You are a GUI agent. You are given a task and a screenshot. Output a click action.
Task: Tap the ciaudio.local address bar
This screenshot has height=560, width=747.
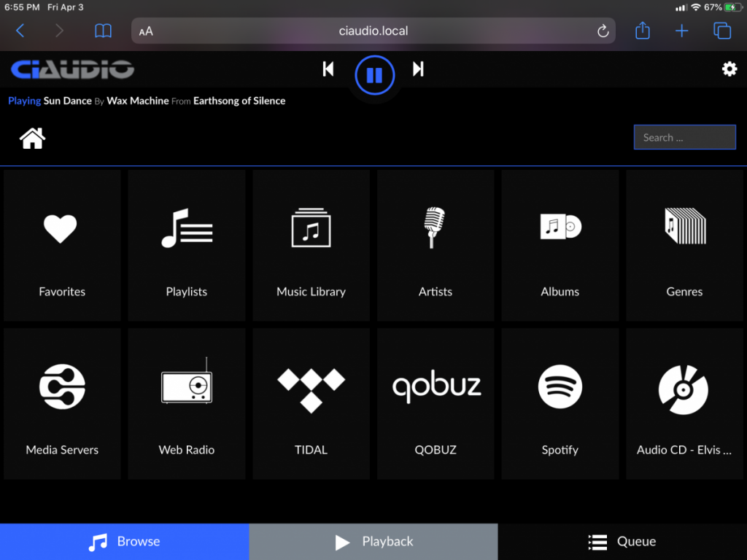point(373,31)
